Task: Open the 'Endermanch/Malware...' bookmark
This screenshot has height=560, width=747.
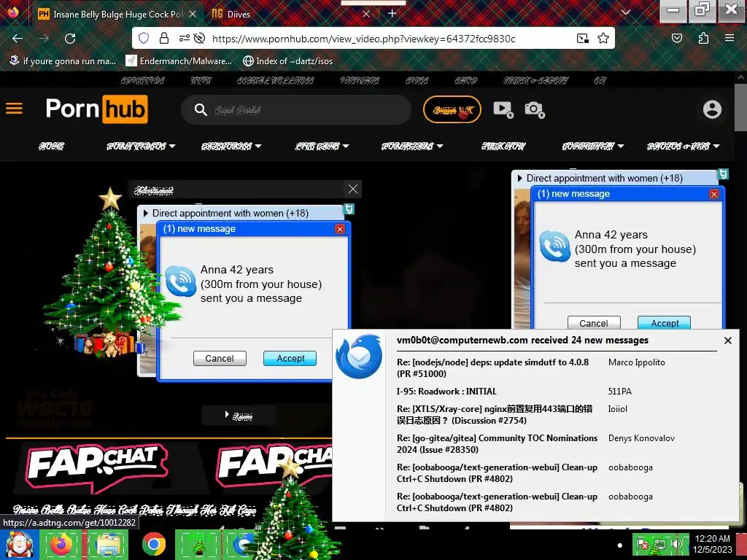Action: [x=179, y=61]
